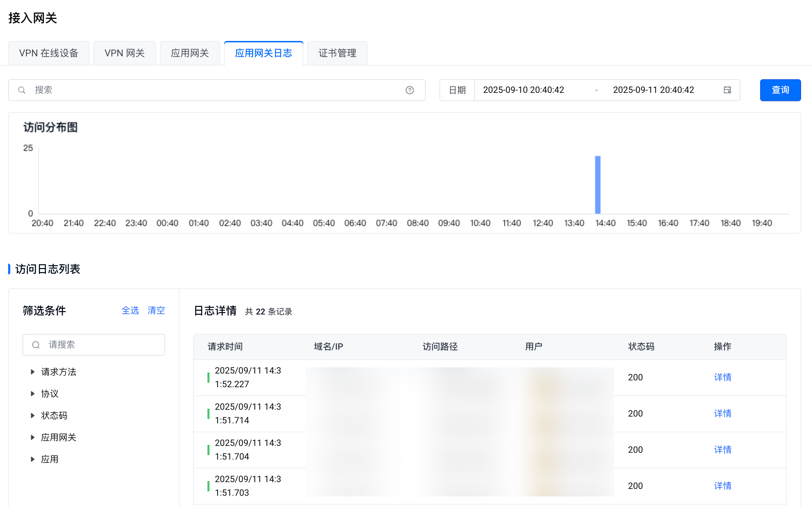Go to the 应用网关 tab
The width and height of the screenshot is (812, 506).
coord(190,53)
